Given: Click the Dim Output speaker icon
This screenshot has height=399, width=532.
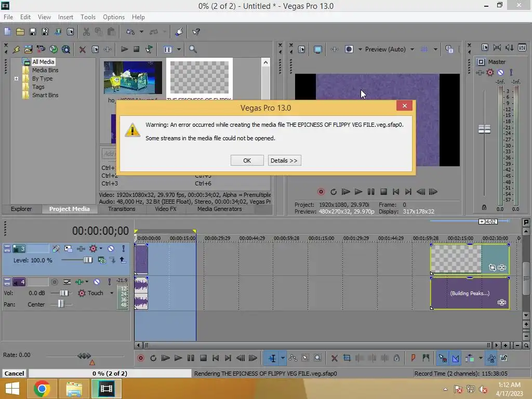Looking at the screenshot, I should coord(509,47).
